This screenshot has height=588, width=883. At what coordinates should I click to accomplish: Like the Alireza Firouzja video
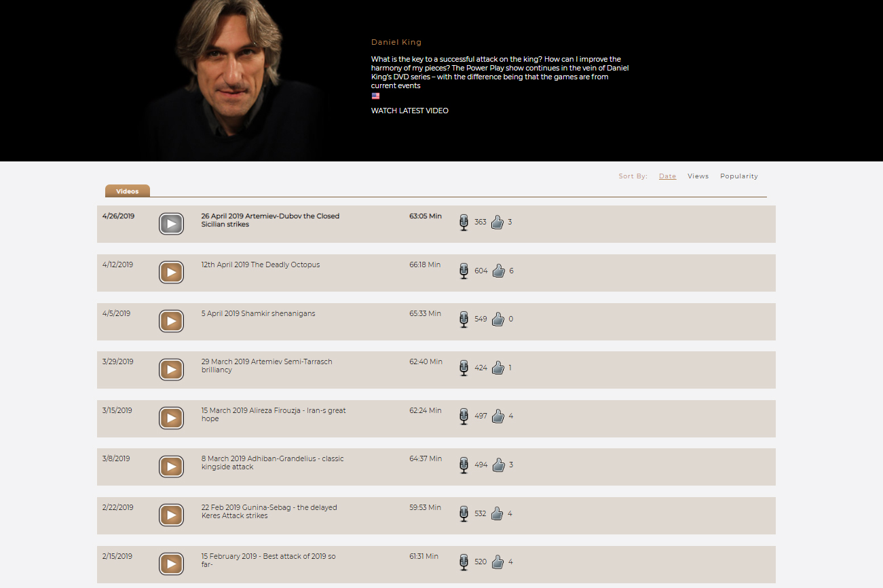497,416
